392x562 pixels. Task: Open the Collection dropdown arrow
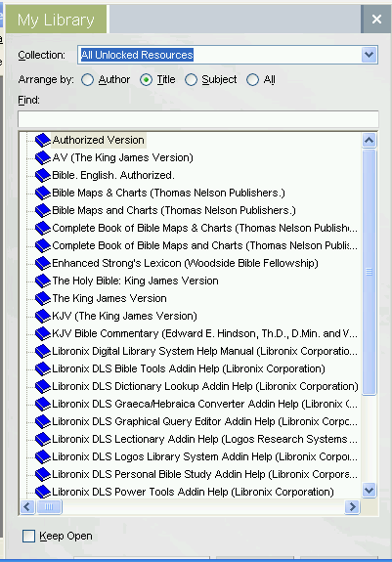coord(370,55)
